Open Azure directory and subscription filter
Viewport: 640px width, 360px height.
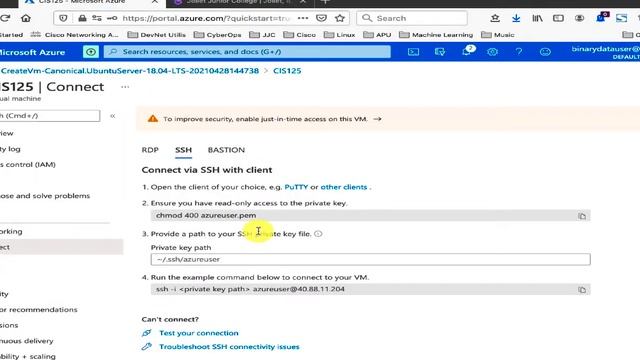(x=440, y=52)
